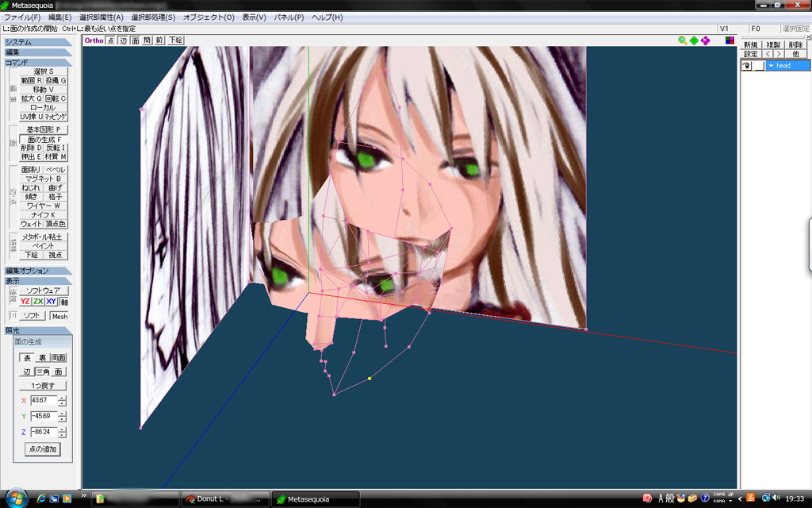Screen dimensions: 812x508
Task: Open the 編集(E) menu
Action: (60, 17)
